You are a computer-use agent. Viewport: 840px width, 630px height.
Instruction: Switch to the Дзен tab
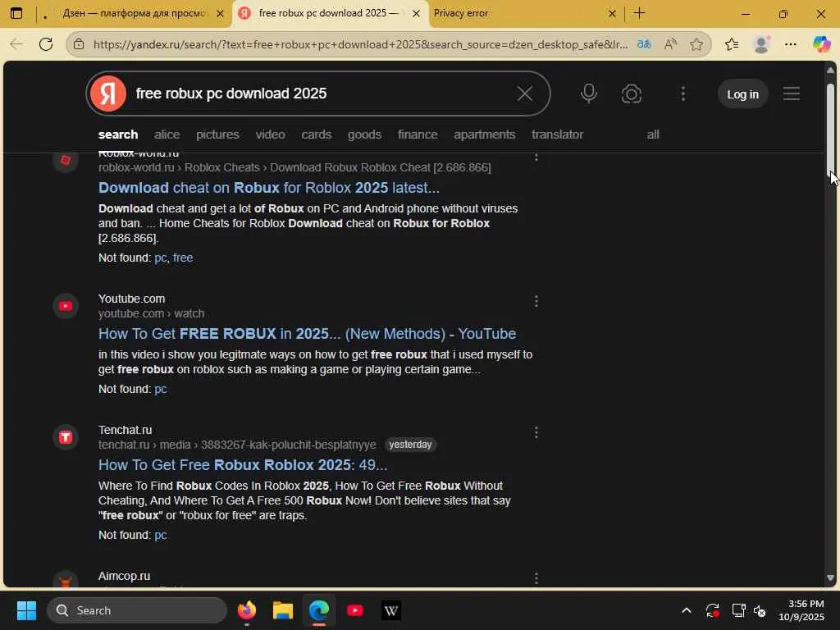point(134,13)
